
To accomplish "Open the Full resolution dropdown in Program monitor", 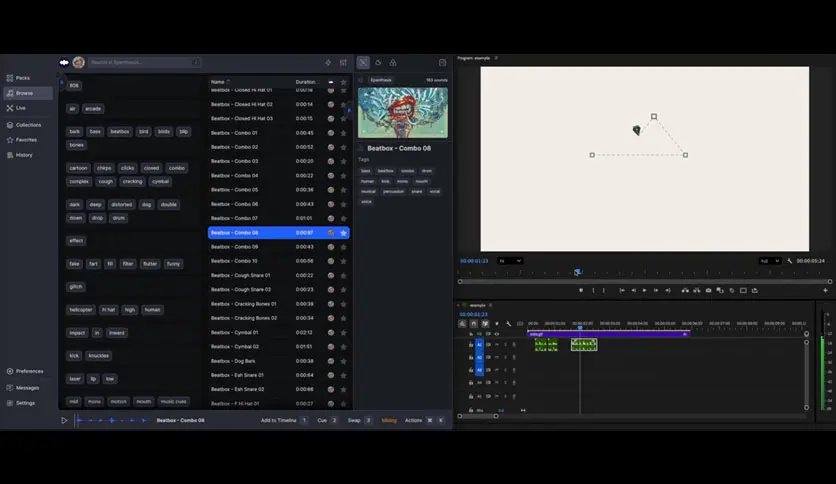I will tap(769, 261).
